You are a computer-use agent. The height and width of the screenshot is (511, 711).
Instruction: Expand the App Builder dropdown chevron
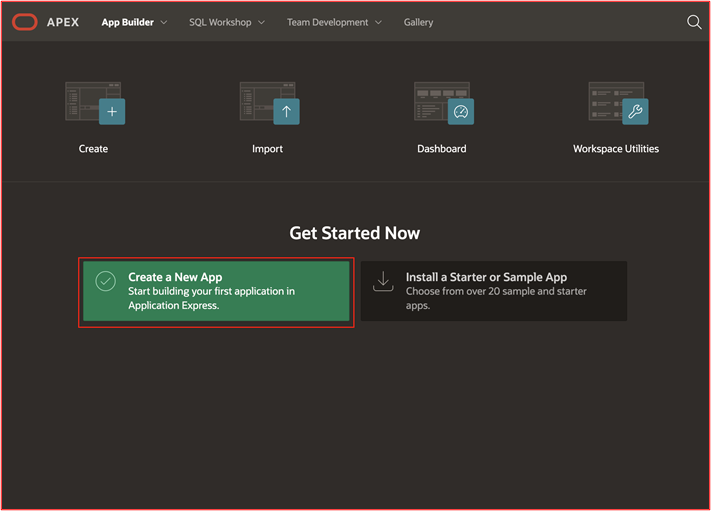point(164,22)
